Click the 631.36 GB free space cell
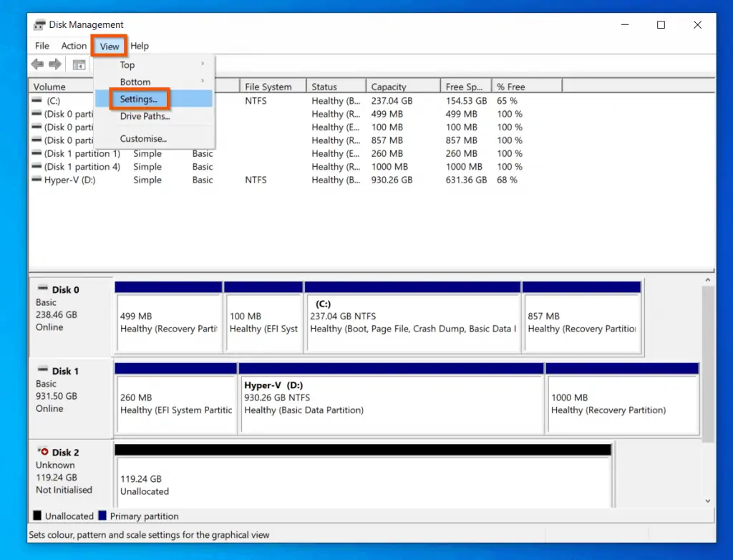 466,180
